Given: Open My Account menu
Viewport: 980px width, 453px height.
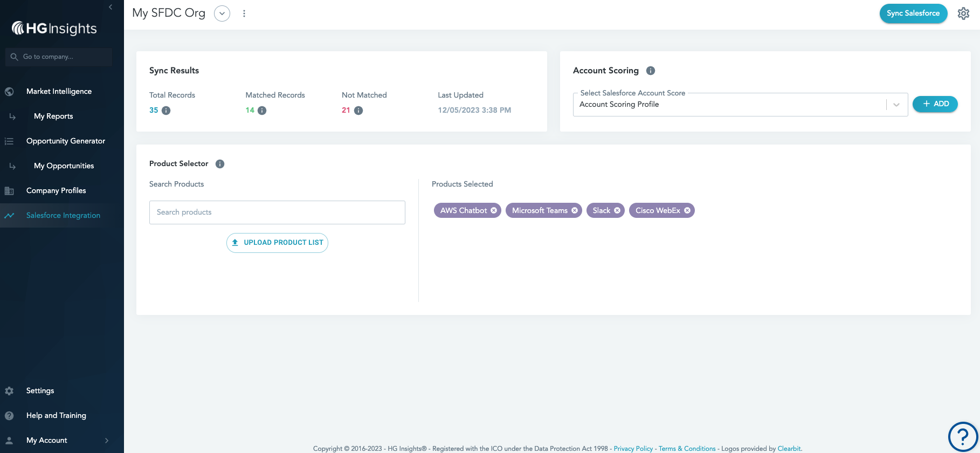Looking at the screenshot, I should point(47,441).
